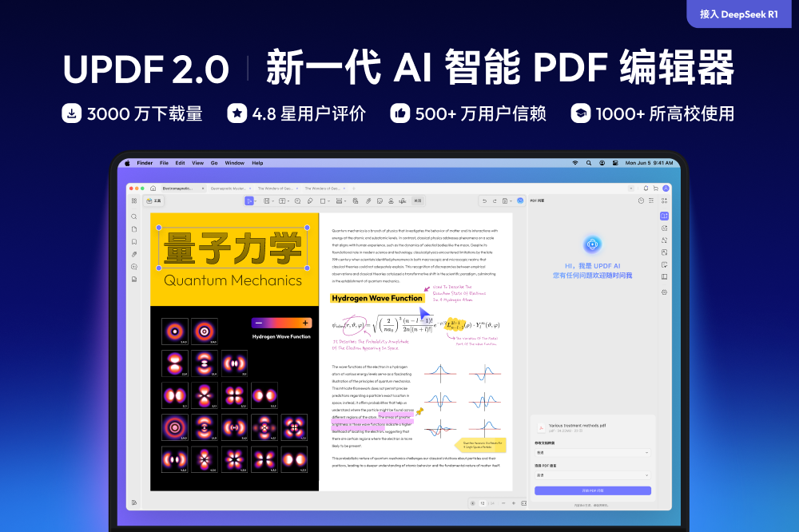
Task: Click the macOS Spotlight search icon
Action: [589, 163]
